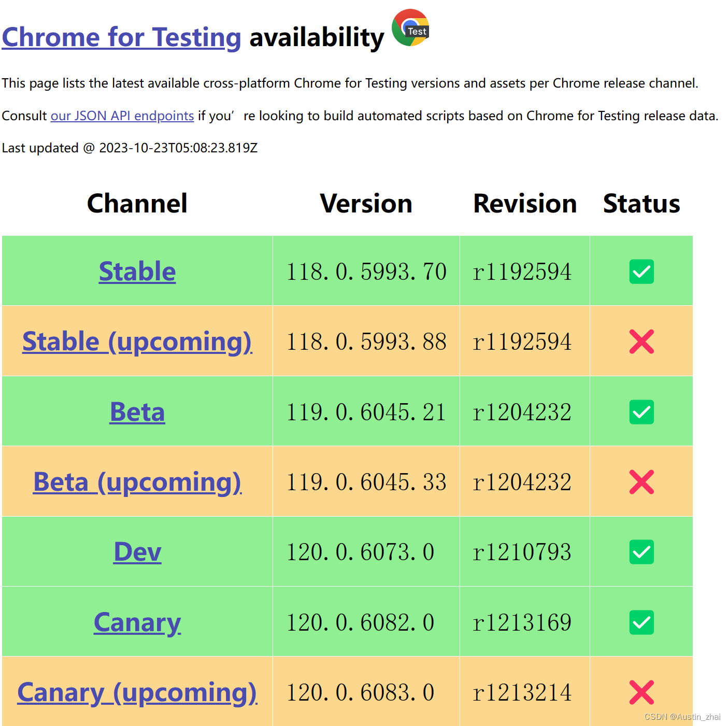
Task: Select version 119.0.6045.21
Action: coord(366,412)
